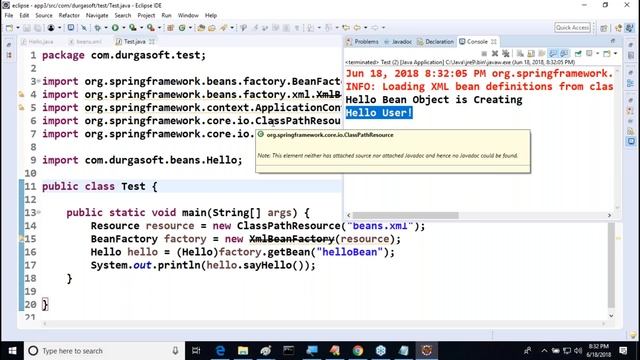Click the New Java Package toolbar icon
This screenshot has height=360, width=640.
click(x=171, y=28)
